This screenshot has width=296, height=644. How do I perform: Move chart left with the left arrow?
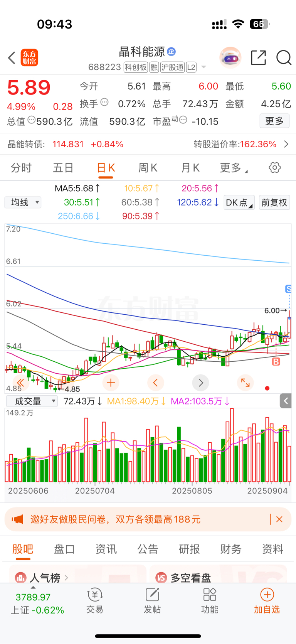tap(156, 383)
